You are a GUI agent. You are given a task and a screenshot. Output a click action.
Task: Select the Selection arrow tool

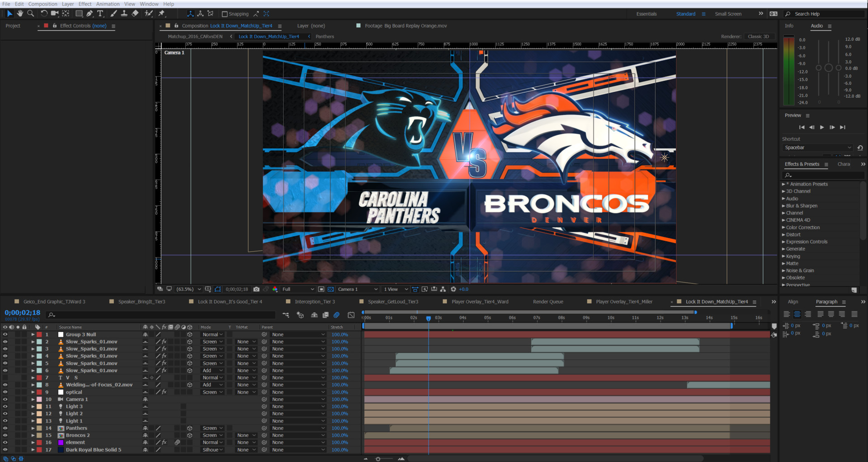(x=9, y=14)
